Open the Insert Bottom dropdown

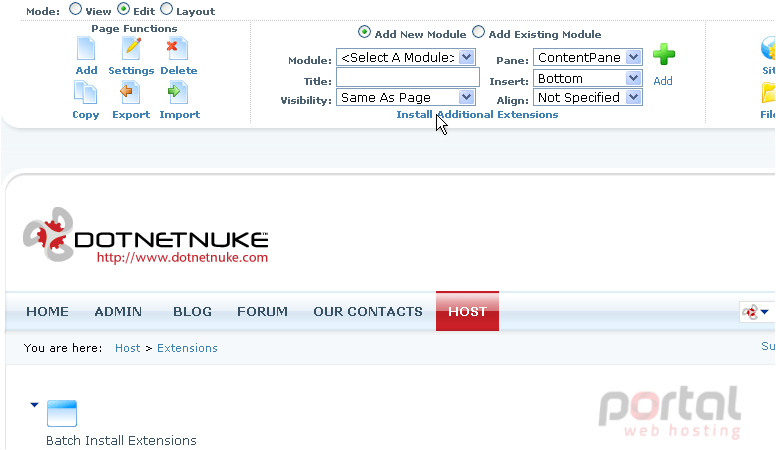pos(587,78)
